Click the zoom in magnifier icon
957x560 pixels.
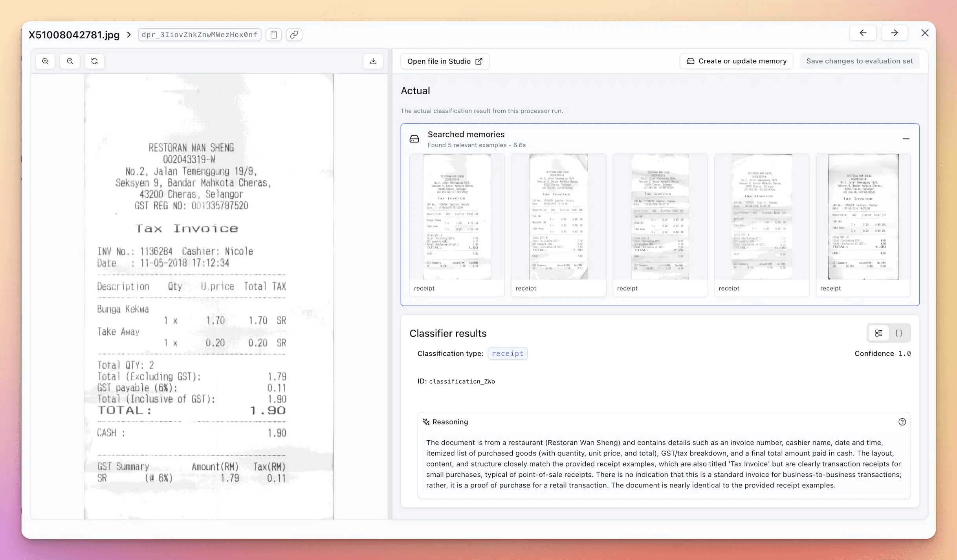[x=46, y=61]
